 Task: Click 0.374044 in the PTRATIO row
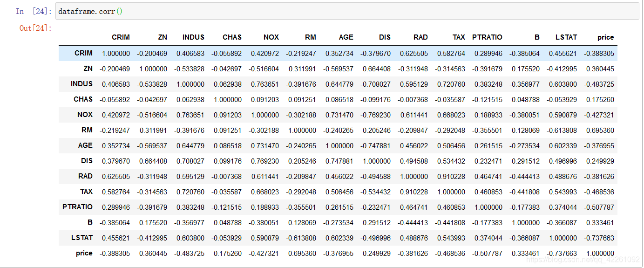point(563,207)
